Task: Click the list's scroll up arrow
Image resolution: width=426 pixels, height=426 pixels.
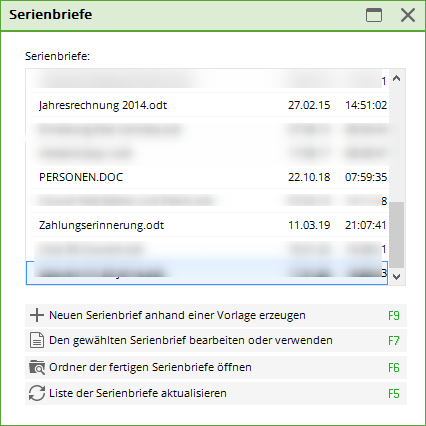Action: [x=396, y=79]
